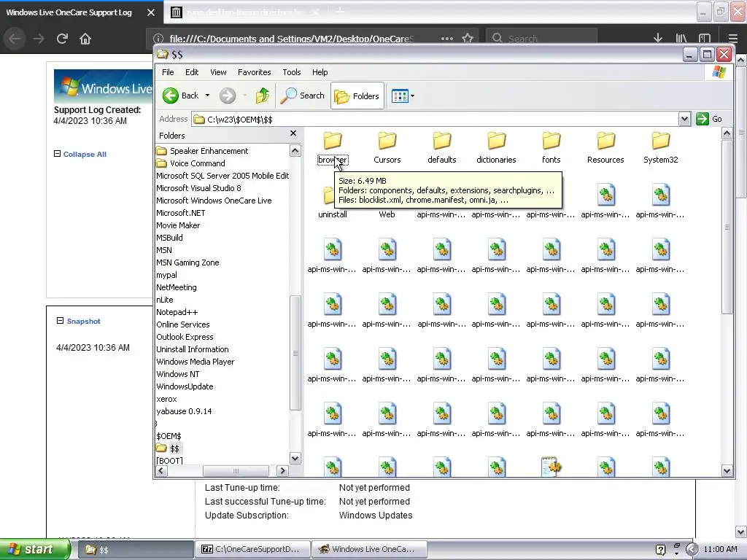
Task: Collapse the Snapshot section
Action: [60, 321]
